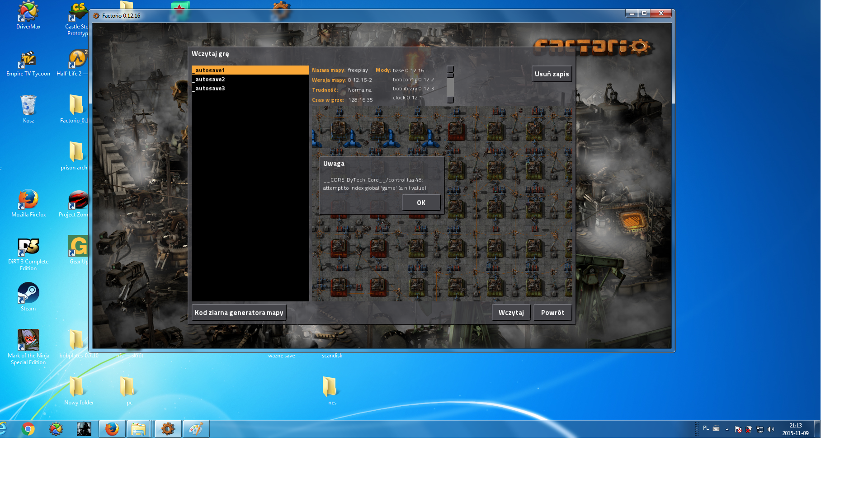The height and width of the screenshot is (488, 868).
Task: Click the Wczytaj button
Action: click(511, 313)
